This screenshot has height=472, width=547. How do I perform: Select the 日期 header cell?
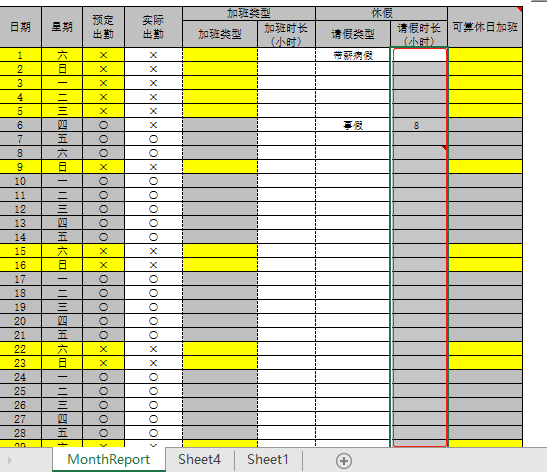(x=20, y=27)
